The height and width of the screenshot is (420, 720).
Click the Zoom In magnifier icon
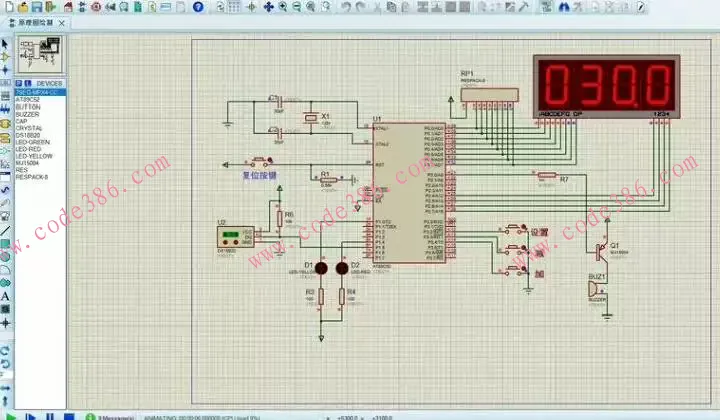284,7
